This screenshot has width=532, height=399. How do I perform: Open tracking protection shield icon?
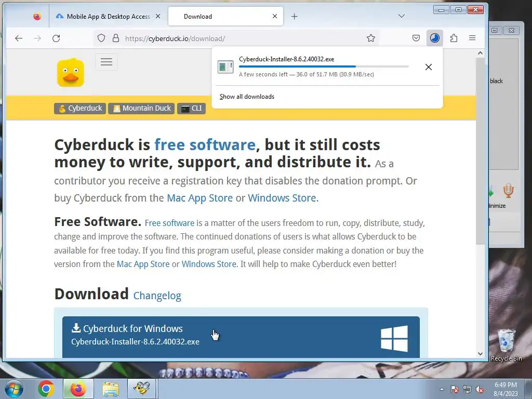coord(101,38)
